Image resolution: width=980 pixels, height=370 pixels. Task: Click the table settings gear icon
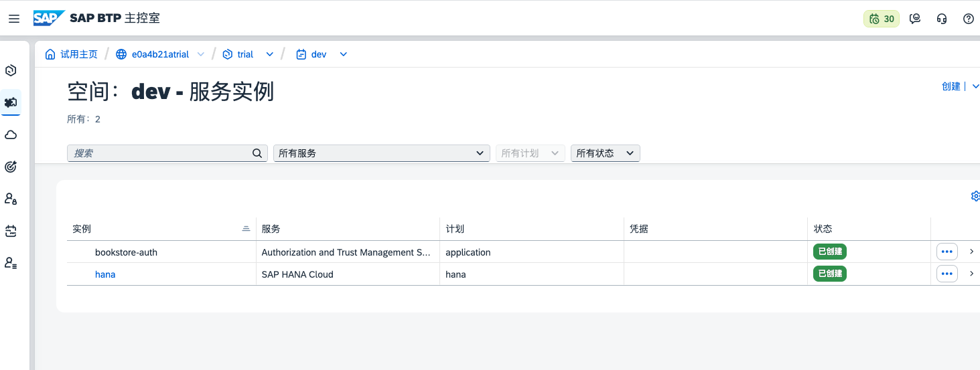pos(975,196)
